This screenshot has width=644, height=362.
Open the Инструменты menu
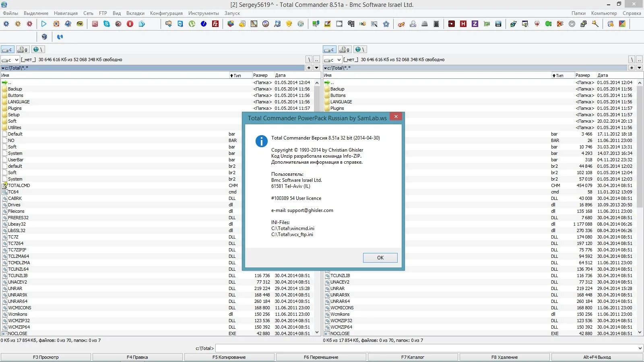coord(204,13)
